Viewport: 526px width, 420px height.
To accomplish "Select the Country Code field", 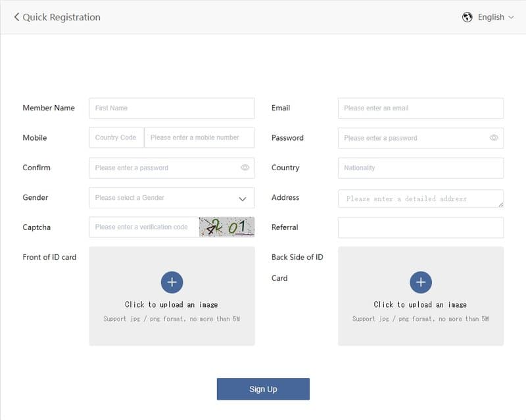I will coord(116,138).
